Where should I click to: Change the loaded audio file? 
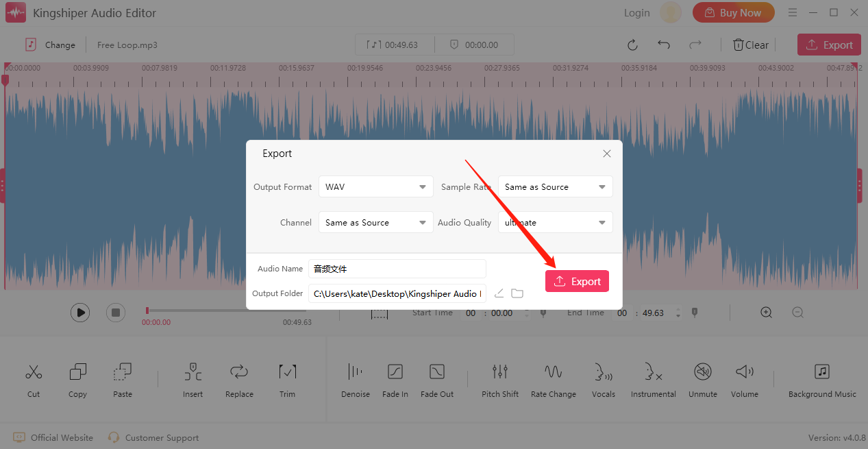click(x=50, y=45)
